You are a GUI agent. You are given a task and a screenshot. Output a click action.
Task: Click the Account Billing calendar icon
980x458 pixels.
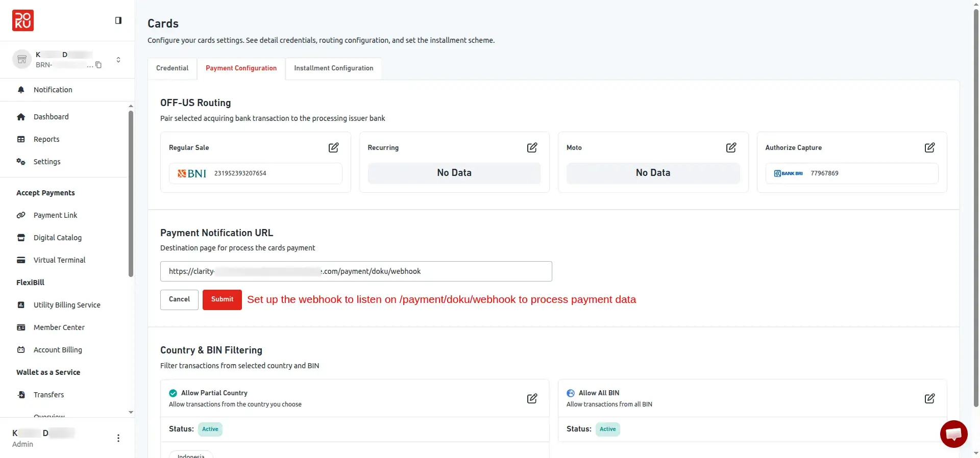click(21, 350)
